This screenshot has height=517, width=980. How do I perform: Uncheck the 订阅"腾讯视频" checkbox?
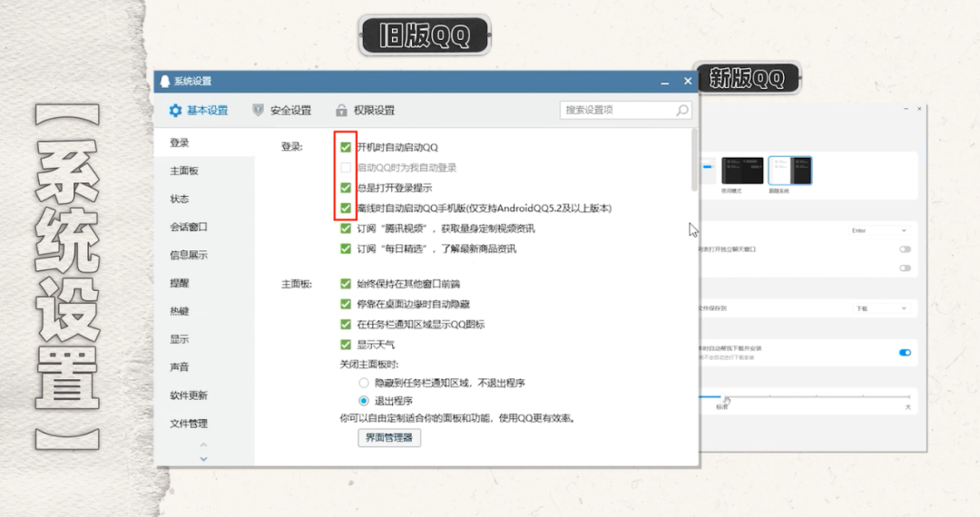346,229
